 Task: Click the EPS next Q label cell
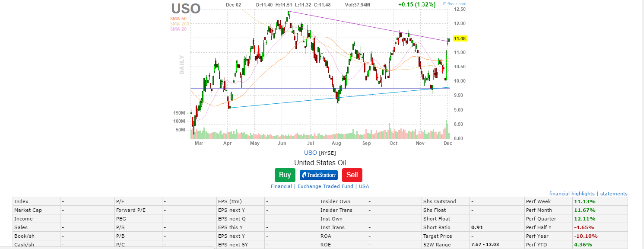[x=241, y=219]
